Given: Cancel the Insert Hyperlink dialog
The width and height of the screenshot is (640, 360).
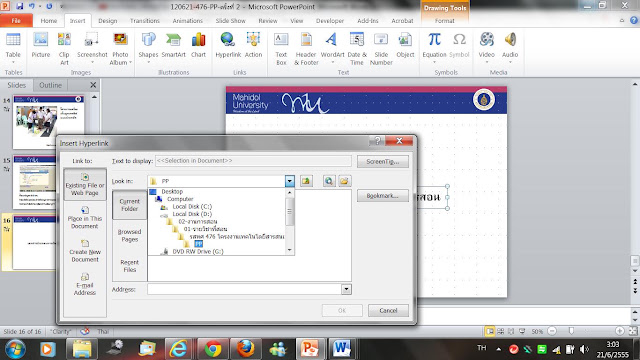Looking at the screenshot, I should pos(388,311).
